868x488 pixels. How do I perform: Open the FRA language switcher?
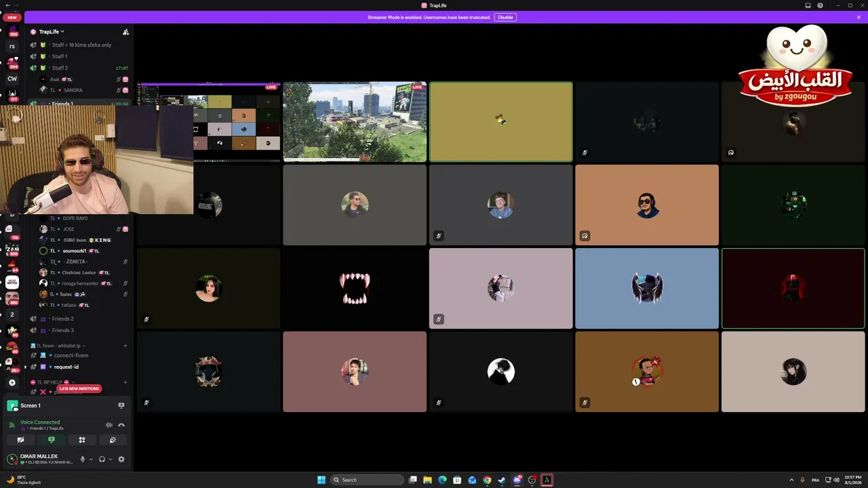coord(815,480)
